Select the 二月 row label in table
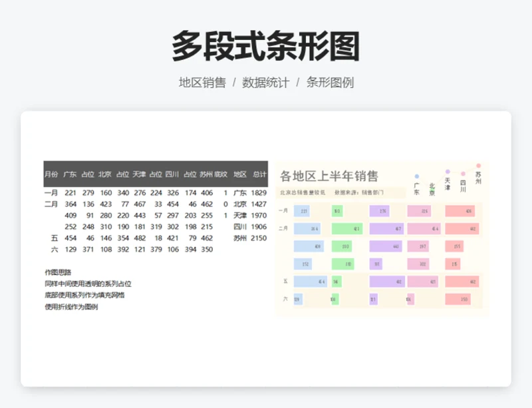This screenshot has width=532, height=408. pyautogui.click(x=51, y=204)
